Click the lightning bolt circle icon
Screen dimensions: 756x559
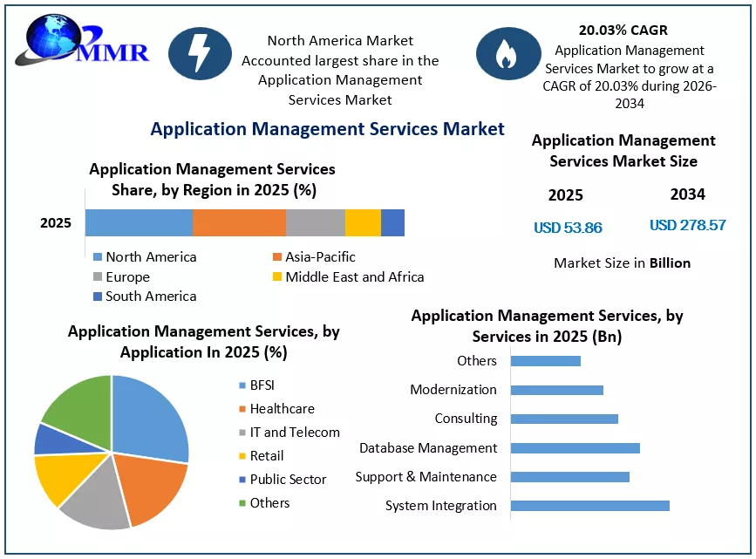(x=200, y=53)
